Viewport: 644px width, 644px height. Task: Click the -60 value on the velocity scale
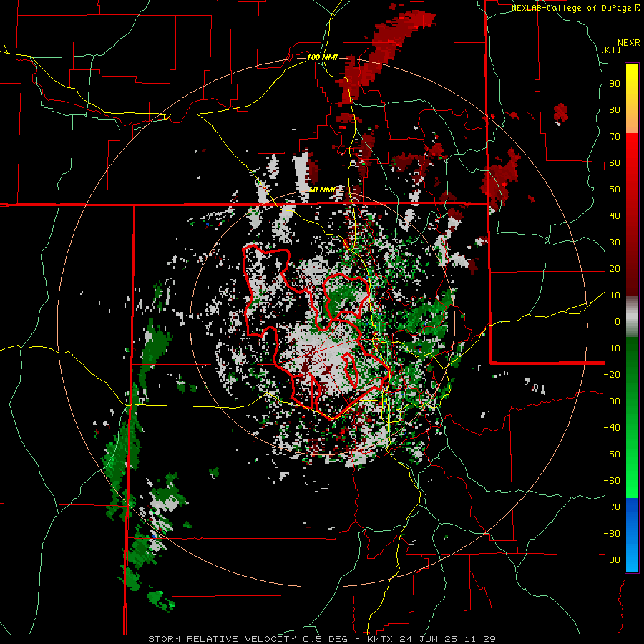coord(612,481)
